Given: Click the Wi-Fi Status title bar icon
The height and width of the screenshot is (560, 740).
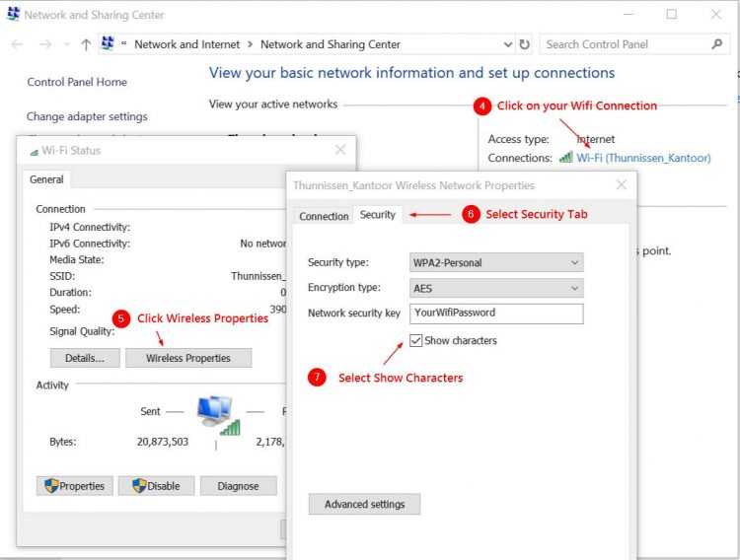Looking at the screenshot, I should [x=34, y=152].
